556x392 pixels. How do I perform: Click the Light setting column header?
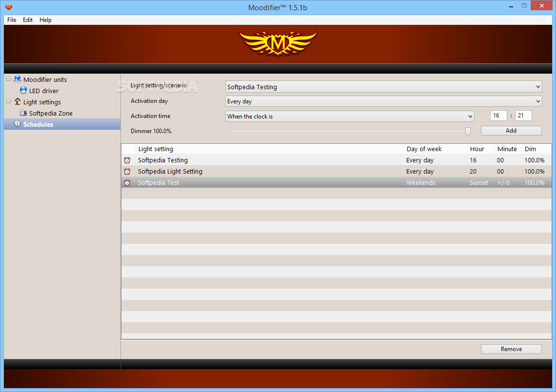(x=270, y=149)
